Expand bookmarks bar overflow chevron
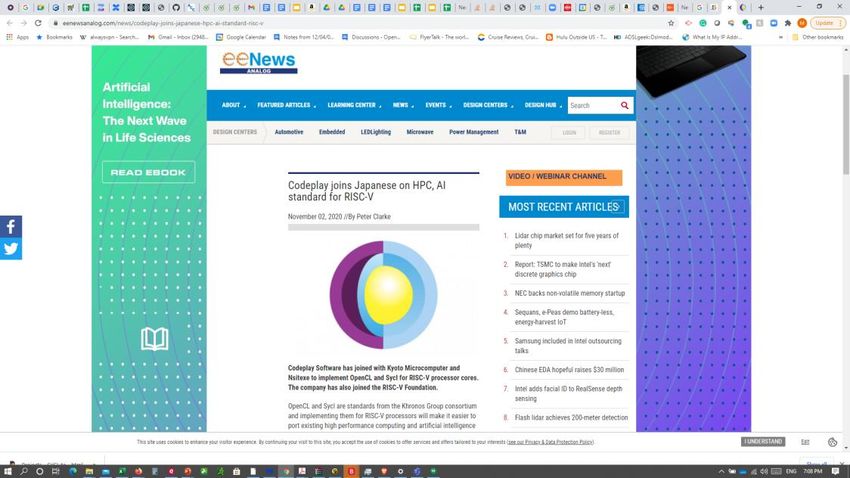Viewport: 850px width, 478px height. [x=781, y=37]
